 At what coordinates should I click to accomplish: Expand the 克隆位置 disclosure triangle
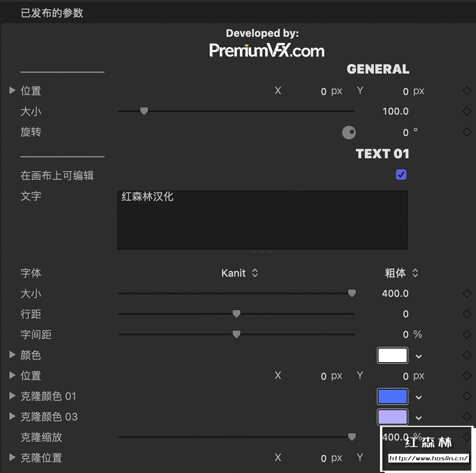click(x=12, y=457)
